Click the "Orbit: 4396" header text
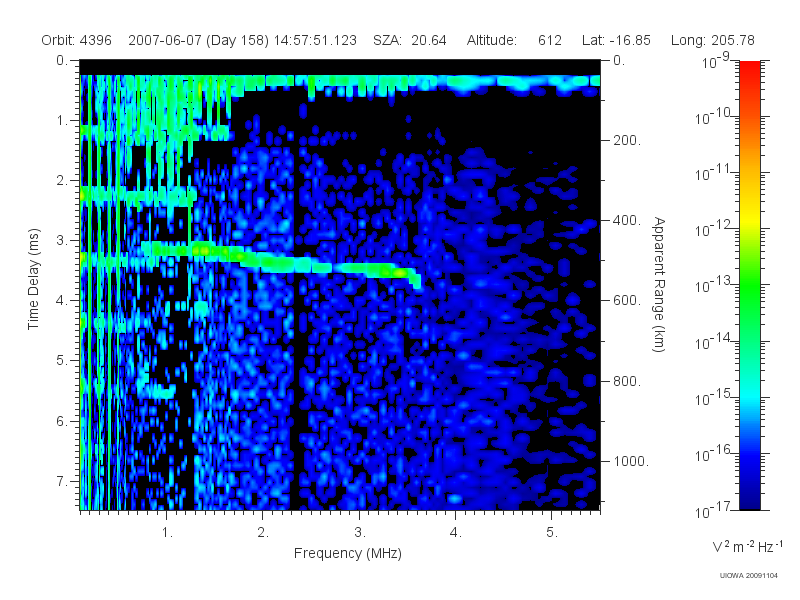This screenshot has width=800, height=600. 77,40
